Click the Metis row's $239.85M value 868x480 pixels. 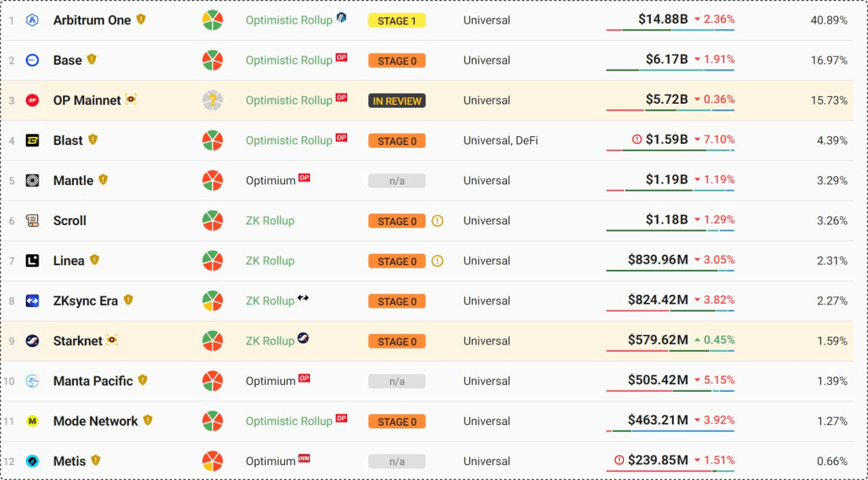tap(658, 460)
